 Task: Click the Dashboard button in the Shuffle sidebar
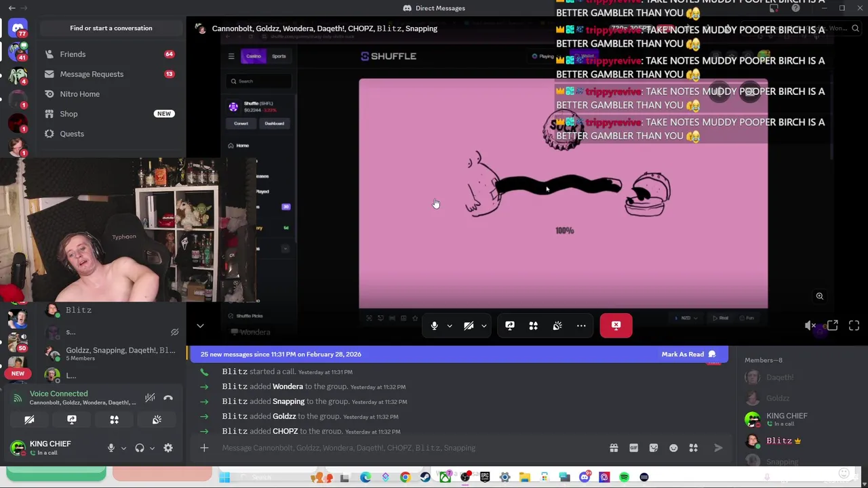point(275,123)
